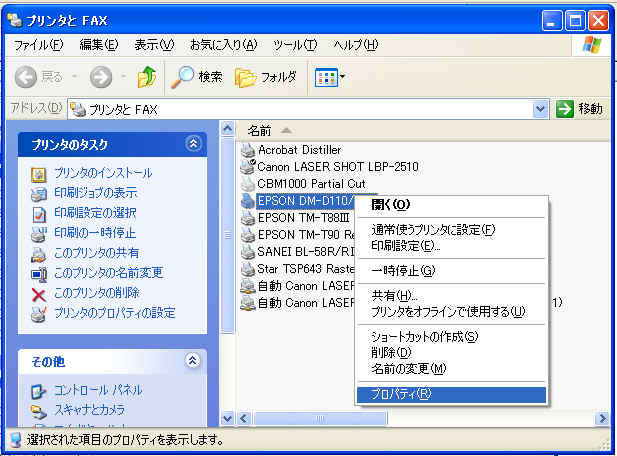Click the selected EPSON DM-D110 printer icon
The width and height of the screenshot is (617, 456).
(x=248, y=201)
